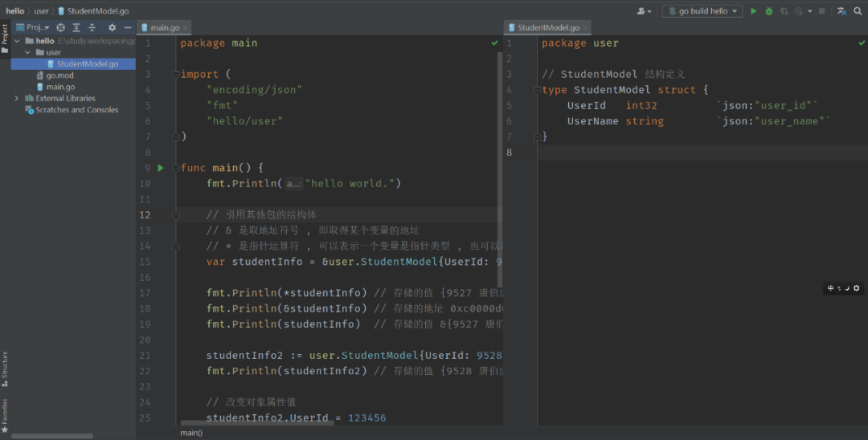Image resolution: width=868 pixels, height=440 pixels.
Task: Hide the Project tool window with the minus icon
Action: [128, 27]
